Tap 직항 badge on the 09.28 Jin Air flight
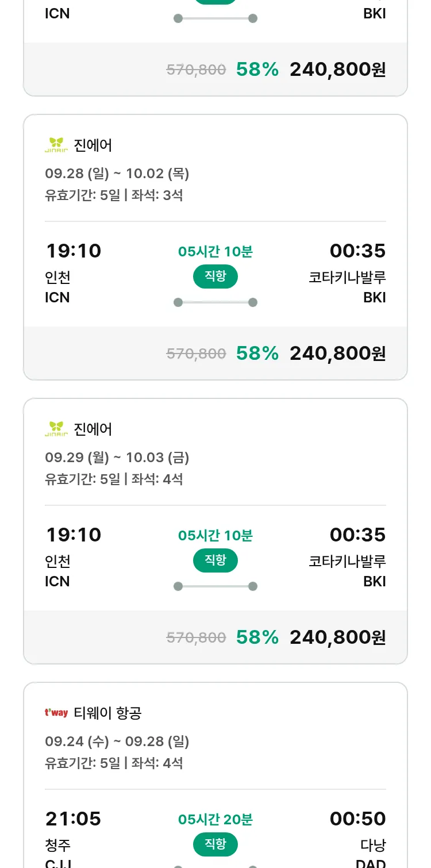Screen dimensions: 431x868 215,276
